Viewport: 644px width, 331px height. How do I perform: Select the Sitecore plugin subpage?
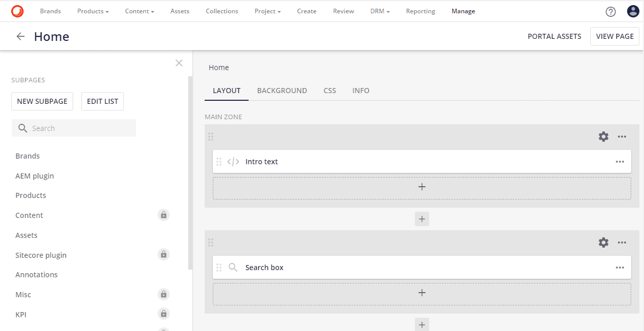click(x=41, y=255)
